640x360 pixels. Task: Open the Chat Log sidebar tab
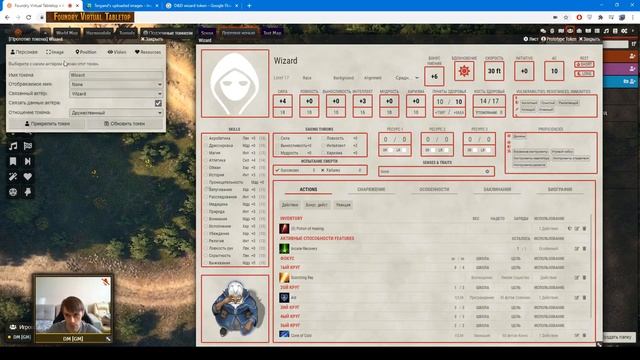pyautogui.click(x=543, y=31)
